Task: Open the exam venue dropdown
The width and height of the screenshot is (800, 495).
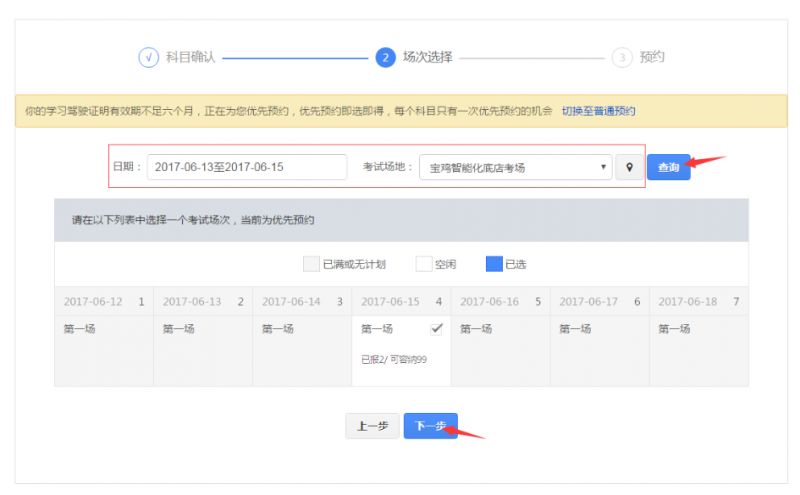Action: click(515, 167)
